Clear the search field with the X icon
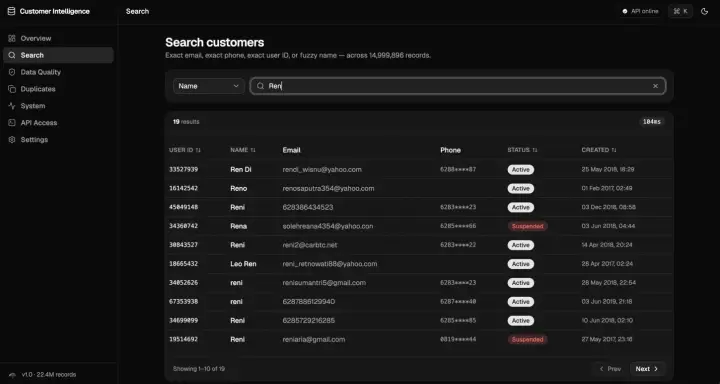This screenshot has width=720, height=384. tap(655, 86)
